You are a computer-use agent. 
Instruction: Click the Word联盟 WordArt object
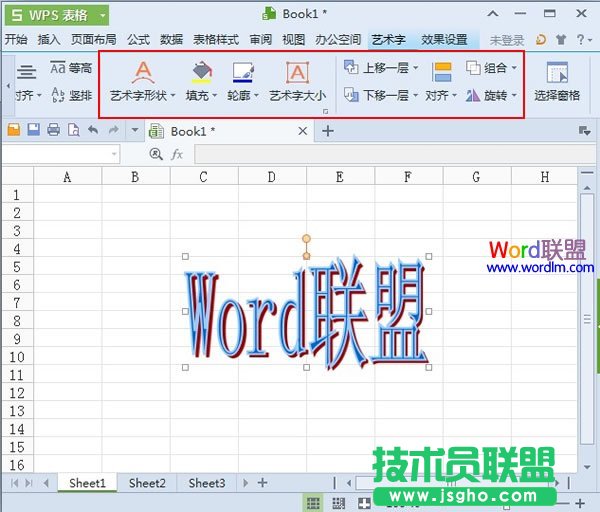[x=306, y=313]
